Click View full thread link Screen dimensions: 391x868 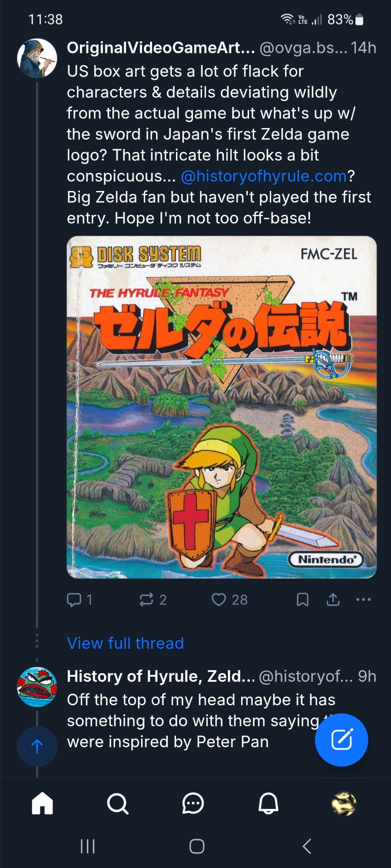125,643
